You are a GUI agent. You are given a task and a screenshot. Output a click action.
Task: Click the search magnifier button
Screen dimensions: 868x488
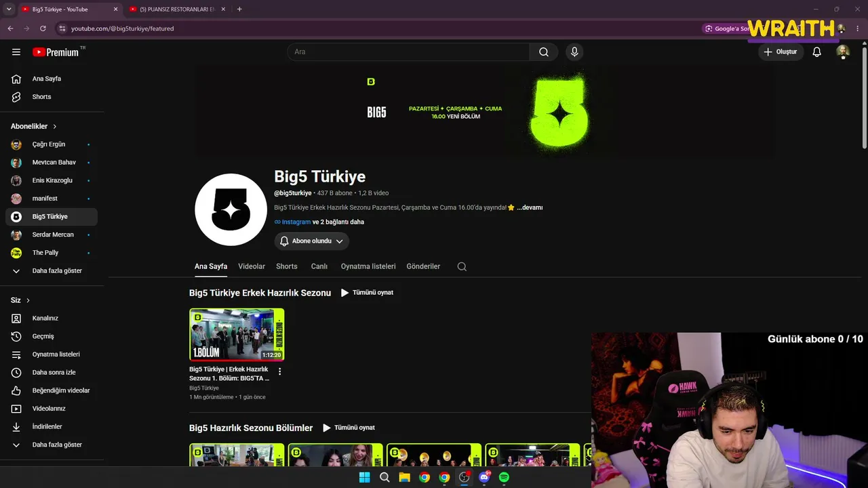[x=544, y=52]
